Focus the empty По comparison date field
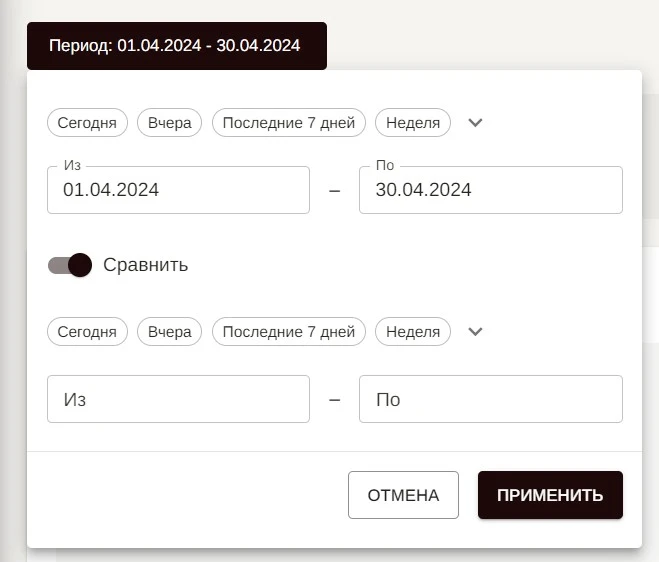 pos(491,399)
